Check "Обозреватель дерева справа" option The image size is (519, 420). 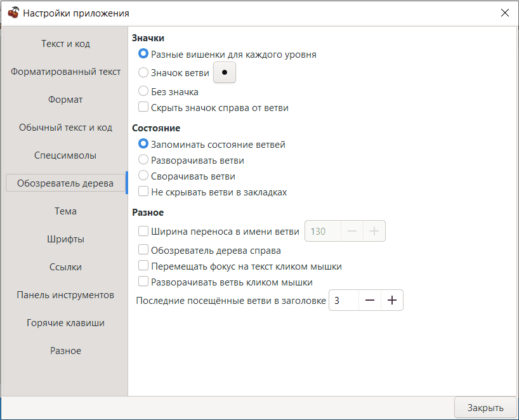143,251
